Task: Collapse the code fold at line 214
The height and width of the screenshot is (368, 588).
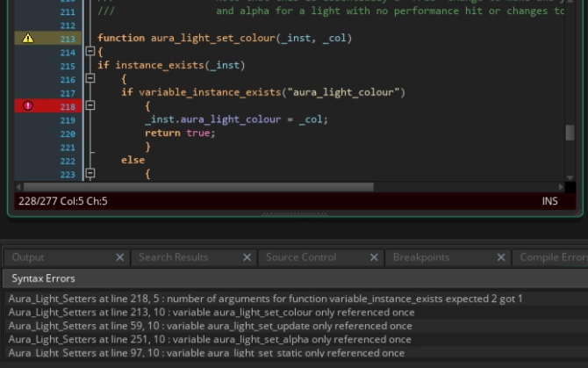Action: [x=90, y=52]
